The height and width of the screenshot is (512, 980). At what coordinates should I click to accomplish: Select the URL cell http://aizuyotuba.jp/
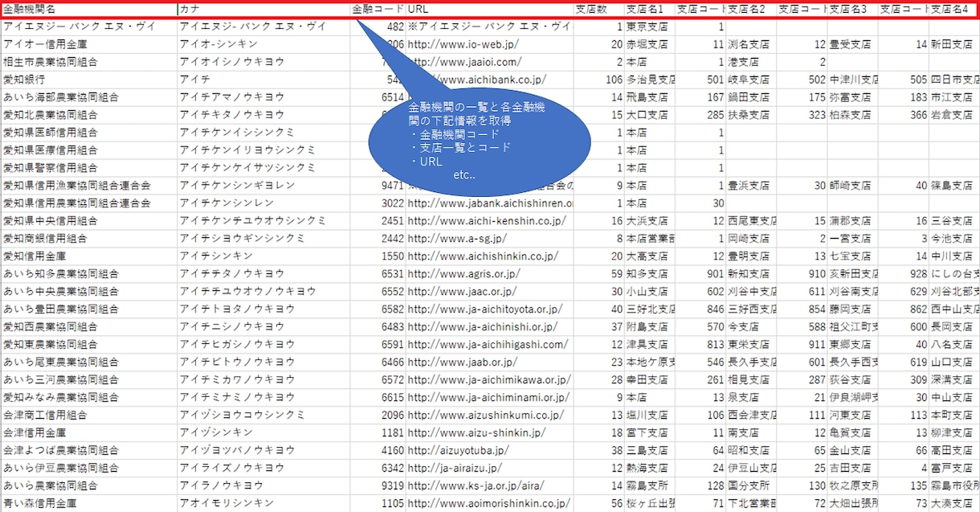489,451
